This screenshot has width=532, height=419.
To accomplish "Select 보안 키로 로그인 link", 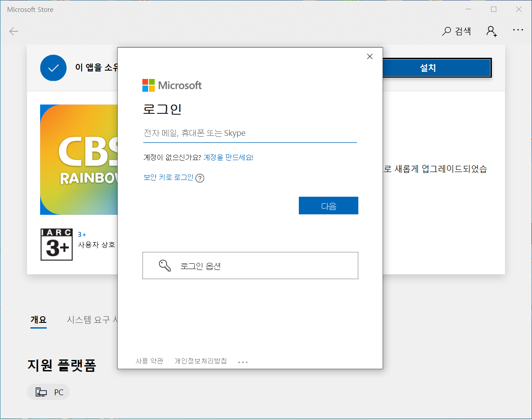I will [168, 177].
